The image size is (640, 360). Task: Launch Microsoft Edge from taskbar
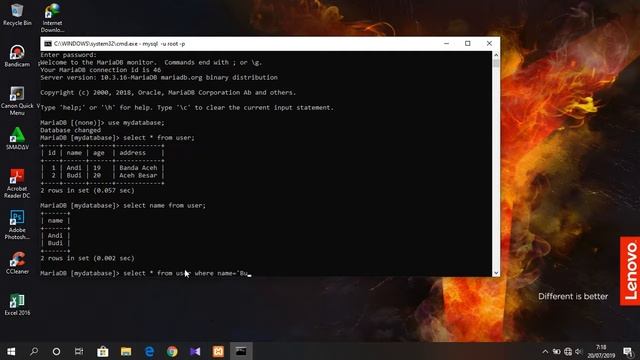[149, 351]
